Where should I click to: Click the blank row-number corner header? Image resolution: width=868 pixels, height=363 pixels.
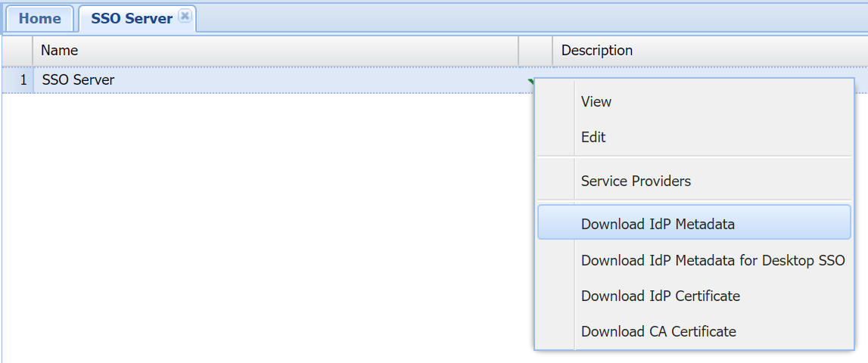[17, 51]
